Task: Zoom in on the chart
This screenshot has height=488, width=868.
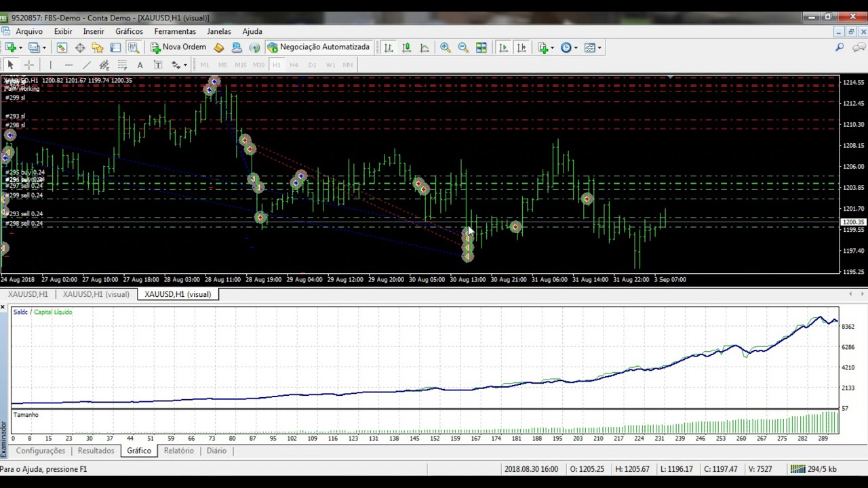Action: click(x=445, y=47)
